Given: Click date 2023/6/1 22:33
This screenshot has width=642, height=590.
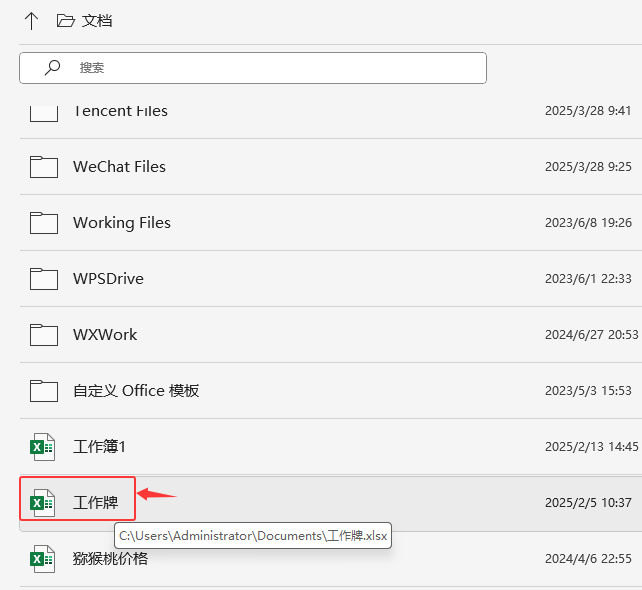Looking at the screenshot, I should [x=588, y=279].
